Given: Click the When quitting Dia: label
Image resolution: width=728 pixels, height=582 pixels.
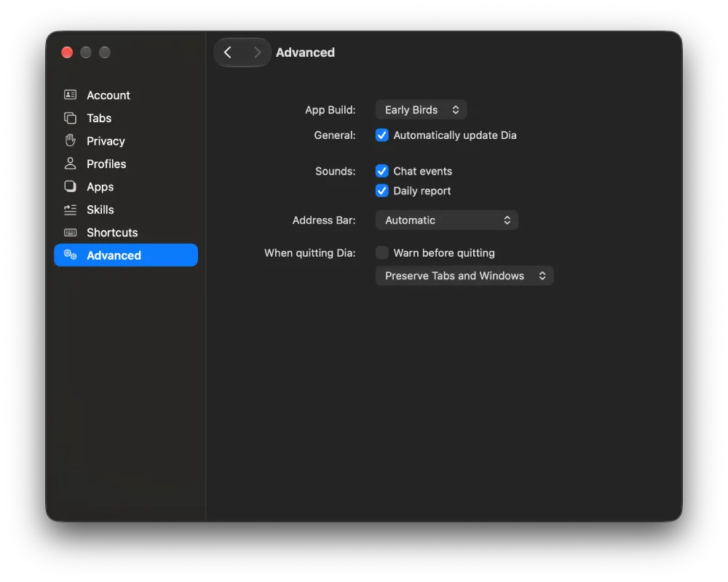Looking at the screenshot, I should point(309,253).
